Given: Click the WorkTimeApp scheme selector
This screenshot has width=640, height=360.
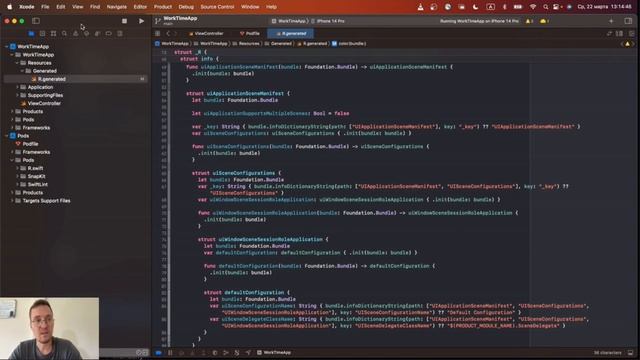Looking at the screenshot, I should (x=289, y=21).
